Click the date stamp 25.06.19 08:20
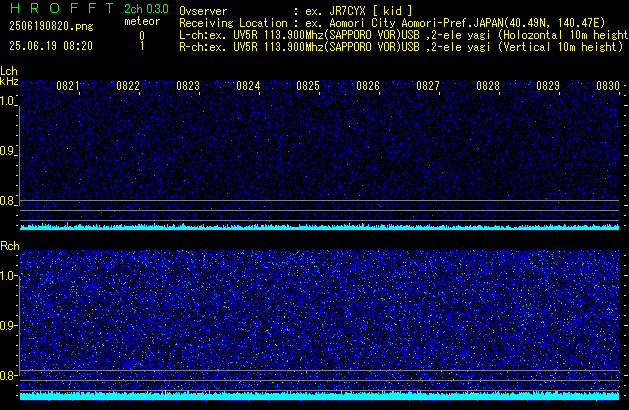 point(51,46)
